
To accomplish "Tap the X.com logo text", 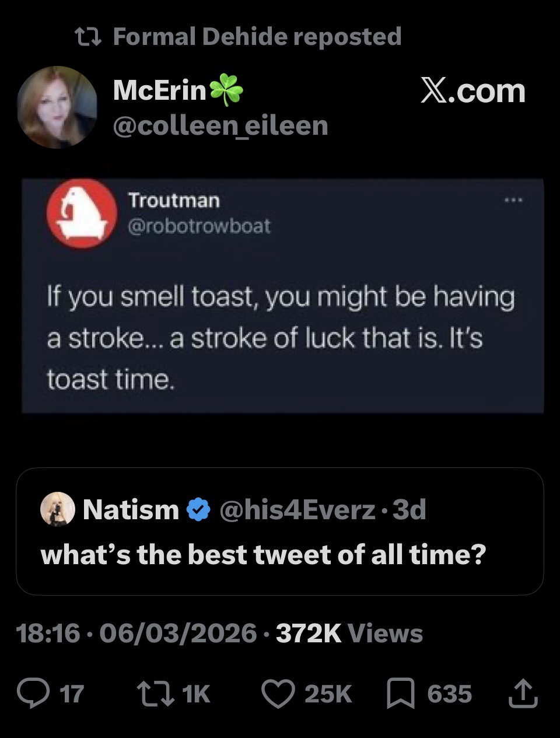I will coord(473,91).
